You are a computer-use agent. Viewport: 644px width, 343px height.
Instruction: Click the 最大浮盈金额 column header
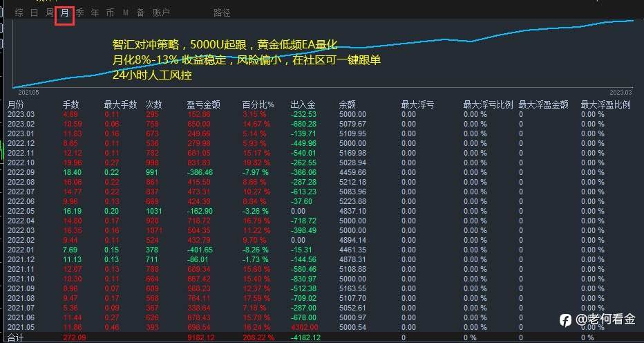(543, 105)
